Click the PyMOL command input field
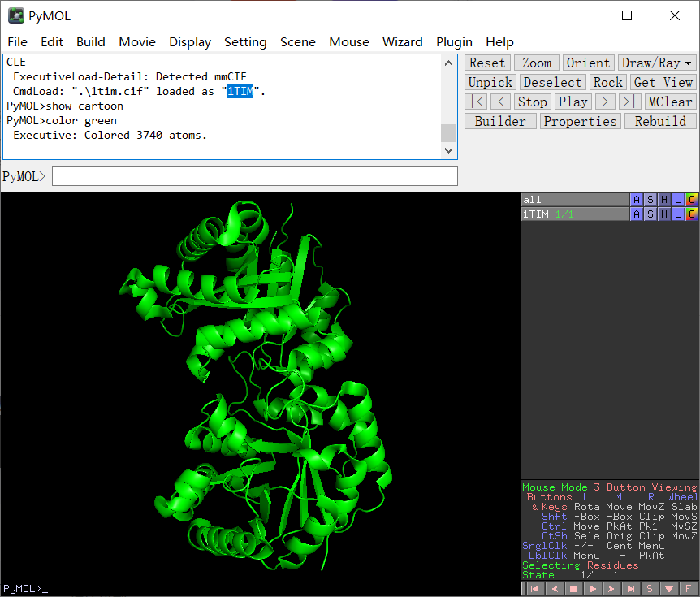The height and width of the screenshot is (597, 700). tap(254, 176)
